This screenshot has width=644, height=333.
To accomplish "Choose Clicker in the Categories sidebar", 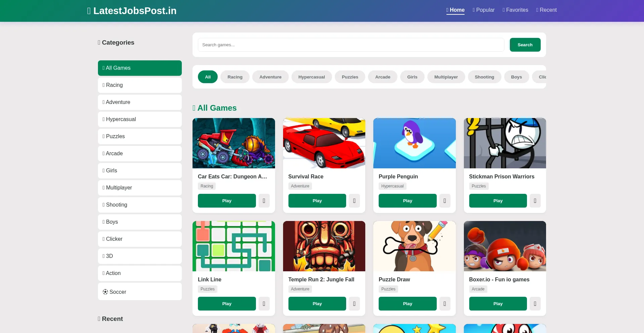I will click(140, 239).
